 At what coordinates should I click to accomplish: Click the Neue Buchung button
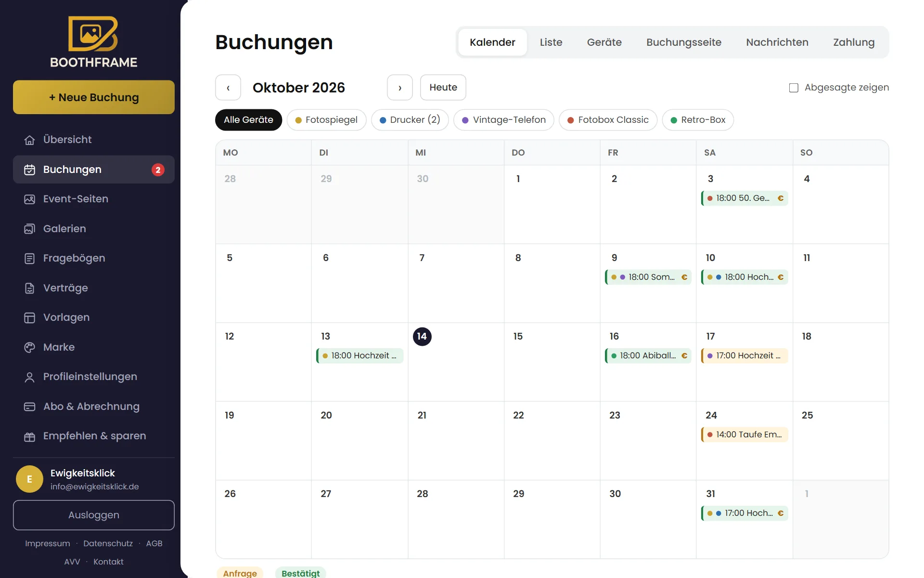94,97
